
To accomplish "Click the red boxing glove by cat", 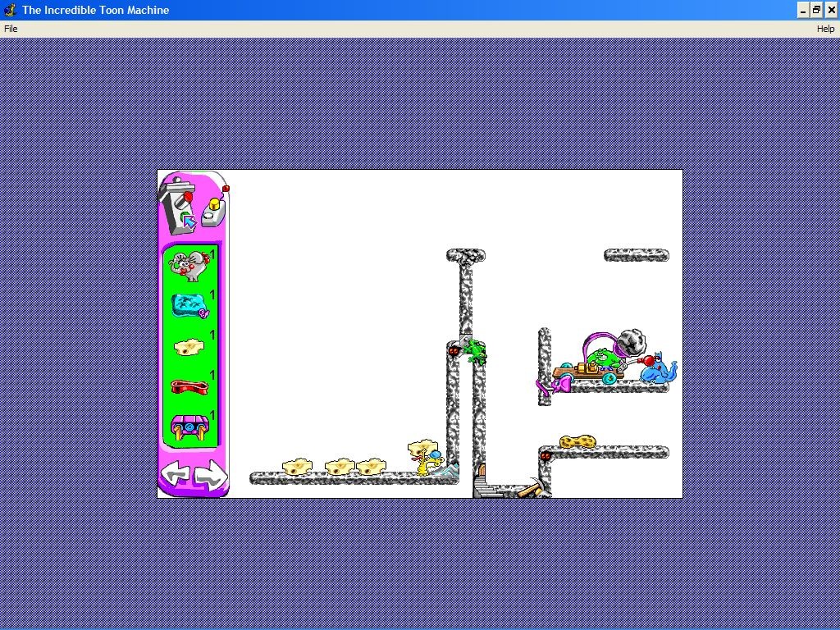I will (x=646, y=361).
